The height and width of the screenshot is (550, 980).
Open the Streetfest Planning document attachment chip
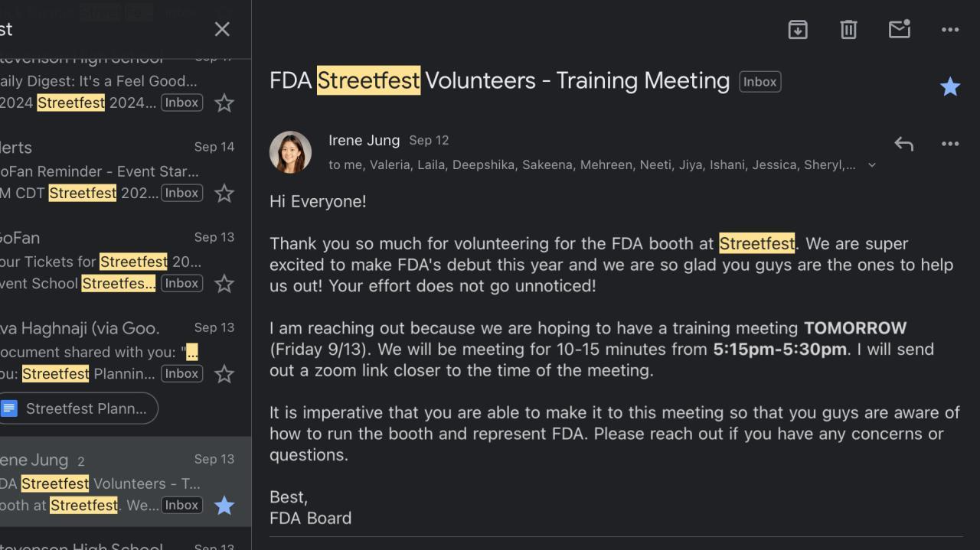pos(78,408)
